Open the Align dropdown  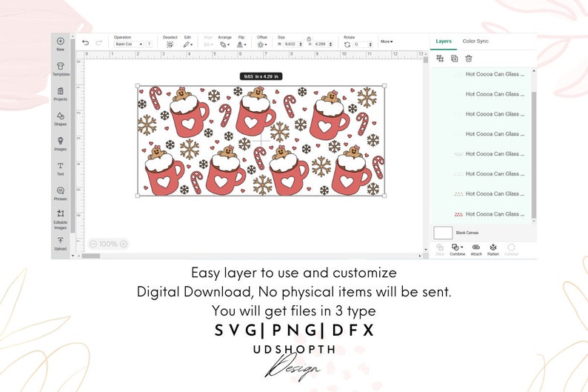pyautogui.click(x=208, y=44)
